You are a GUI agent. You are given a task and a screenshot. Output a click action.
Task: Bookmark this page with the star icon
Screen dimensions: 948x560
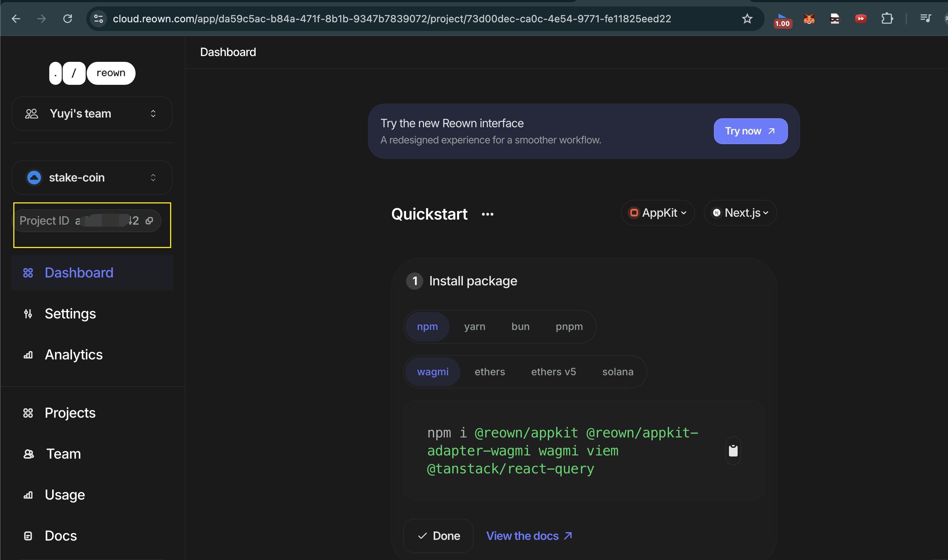point(747,18)
